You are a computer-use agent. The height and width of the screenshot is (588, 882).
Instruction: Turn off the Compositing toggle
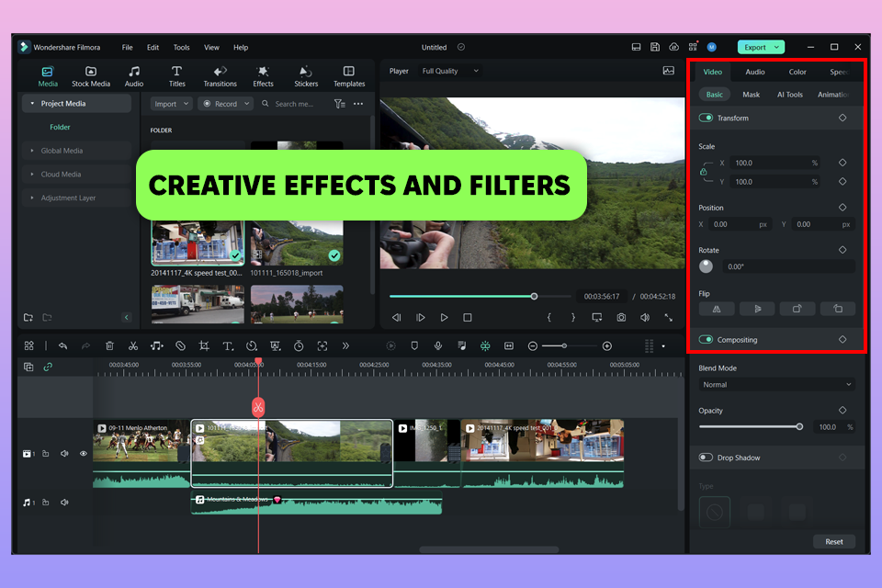706,339
